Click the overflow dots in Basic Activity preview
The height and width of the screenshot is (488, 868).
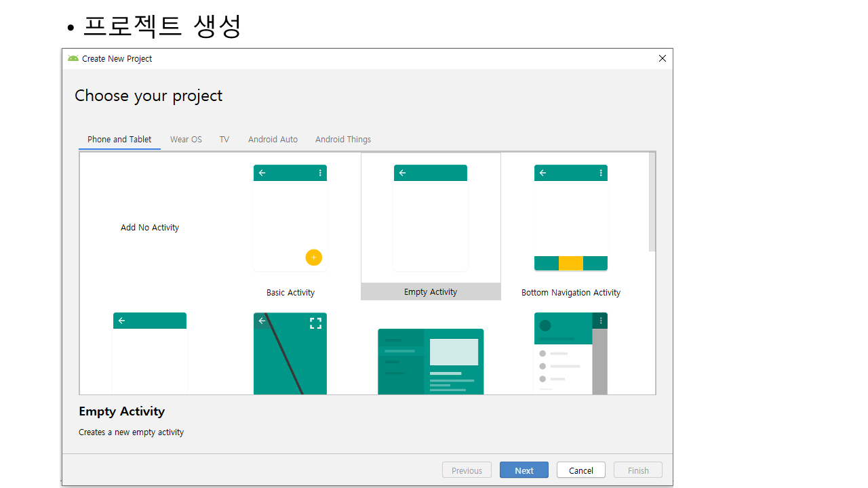tap(320, 173)
